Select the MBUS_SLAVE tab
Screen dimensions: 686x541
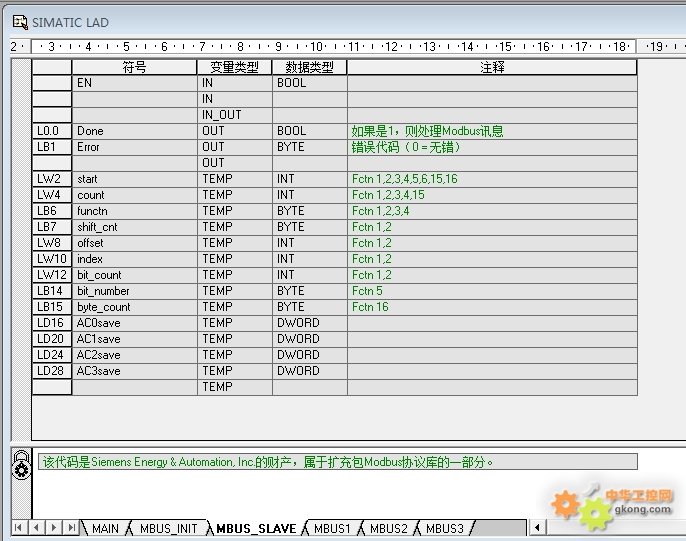tap(256, 528)
